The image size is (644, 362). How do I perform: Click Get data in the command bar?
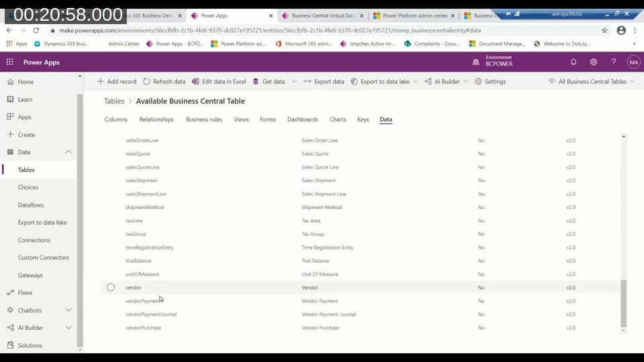coord(268,82)
